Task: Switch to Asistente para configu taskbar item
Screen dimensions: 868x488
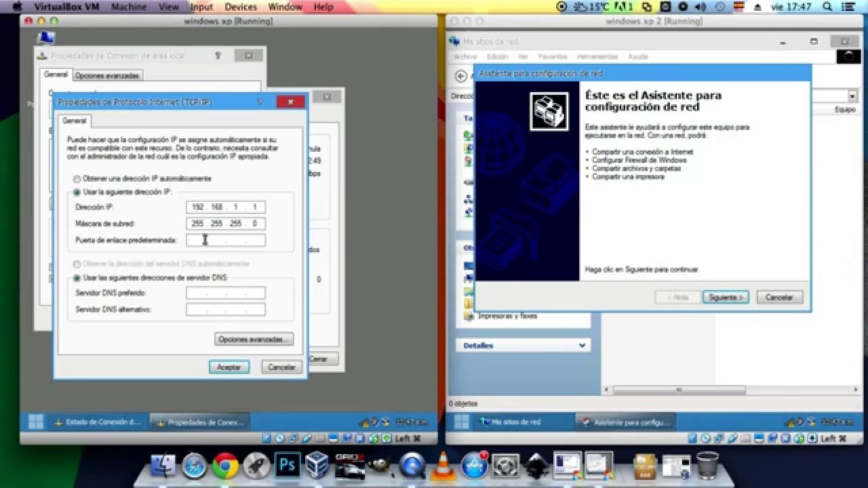Action: 625,422
